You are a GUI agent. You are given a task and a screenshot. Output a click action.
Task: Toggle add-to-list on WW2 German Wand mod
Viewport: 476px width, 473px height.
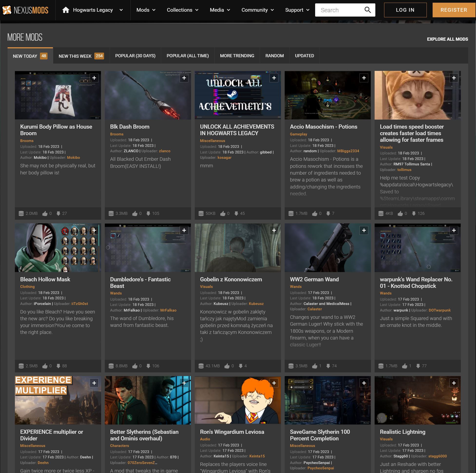pyautogui.click(x=364, y=230)
